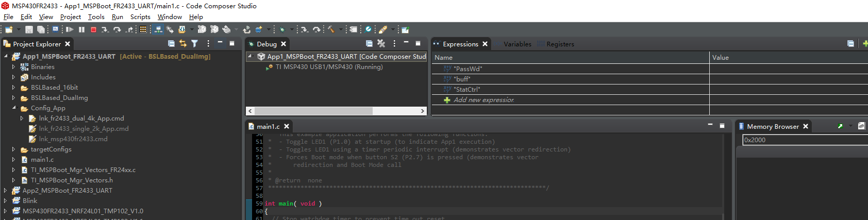The width and height of the screenshot is (868, 220).
Task: Click the green arrow Memory Browser icon
Action: (x=840, y=126)
